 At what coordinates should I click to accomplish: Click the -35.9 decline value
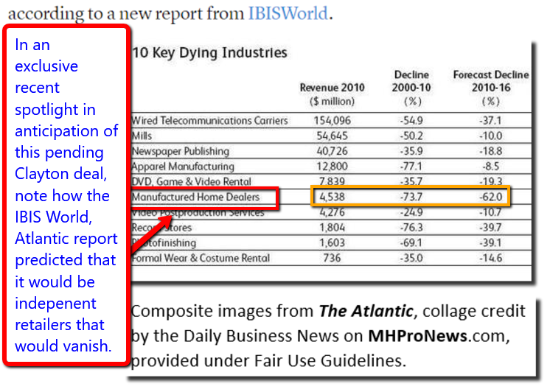pyautogui.click(x=411, y=152)
